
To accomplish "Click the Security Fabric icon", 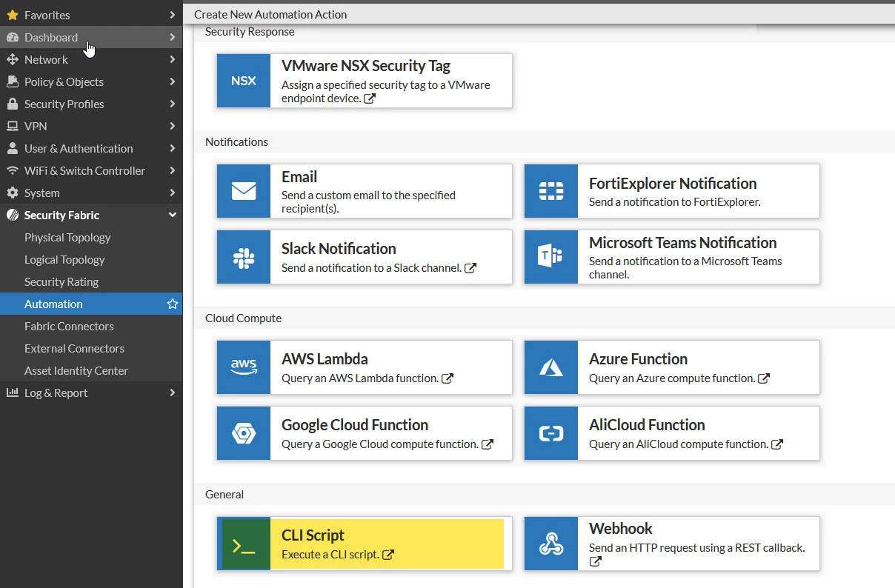I will point(12,215).
